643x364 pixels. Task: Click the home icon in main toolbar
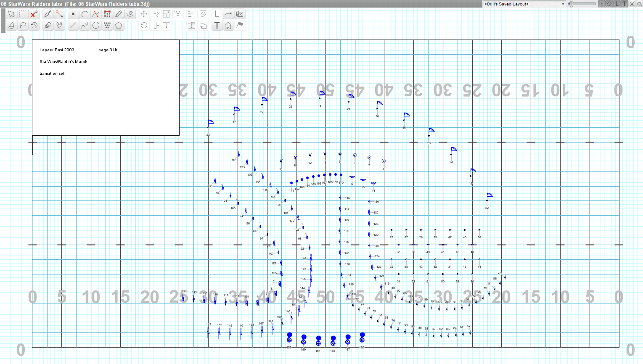(228, 26)
